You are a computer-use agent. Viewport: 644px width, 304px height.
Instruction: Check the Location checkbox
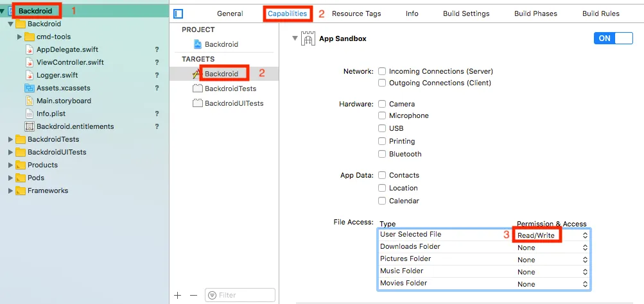[x=382, y=188]
